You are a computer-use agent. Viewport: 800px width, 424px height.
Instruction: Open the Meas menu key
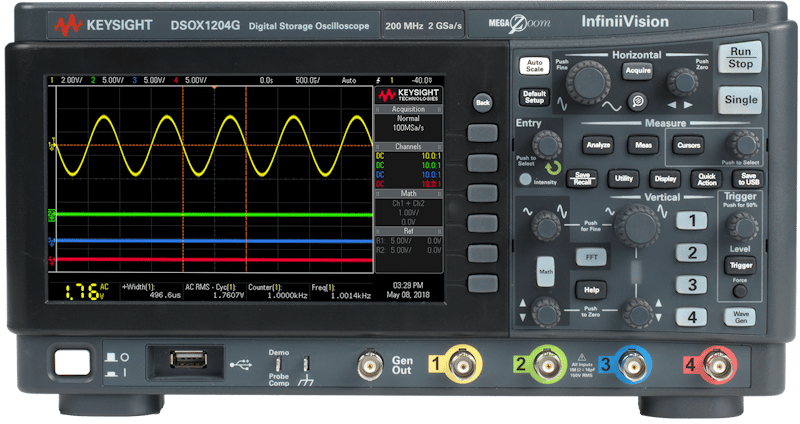click(x=643, y=145)
